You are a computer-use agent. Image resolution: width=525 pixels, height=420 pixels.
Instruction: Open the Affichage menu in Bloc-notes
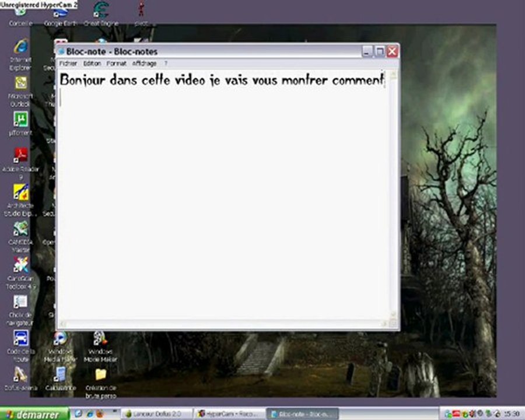144,64
